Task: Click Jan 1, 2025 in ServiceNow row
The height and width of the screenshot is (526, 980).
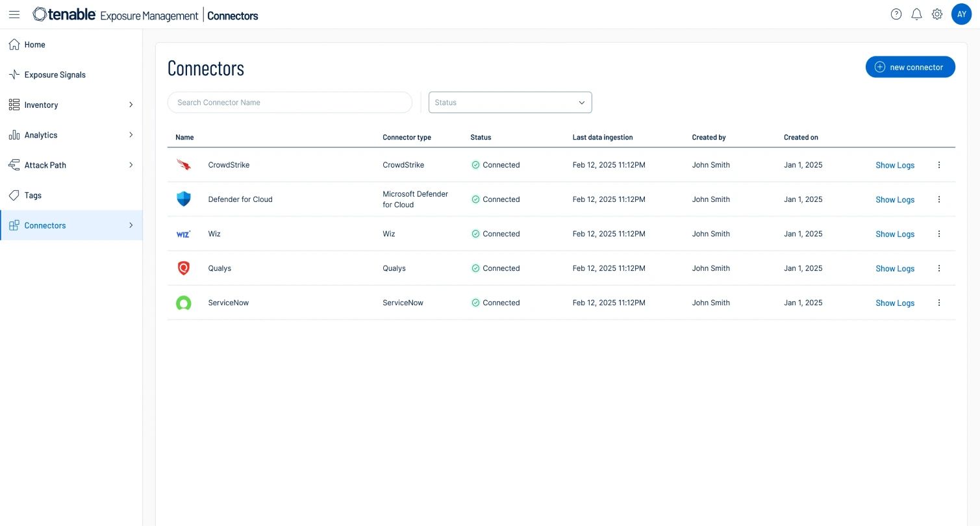Action: [803, 303]
